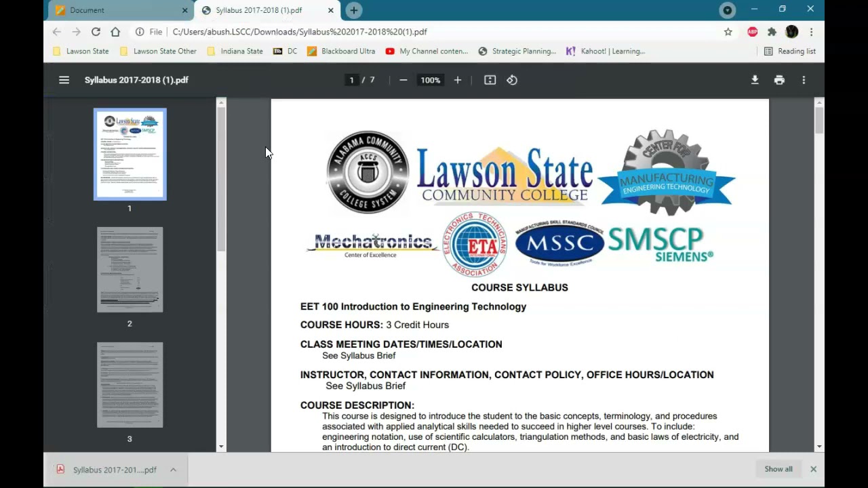The width and height of the screenshot is (868, 488).
Task: Select page 2 thumbnail
Action: [130, 270]
